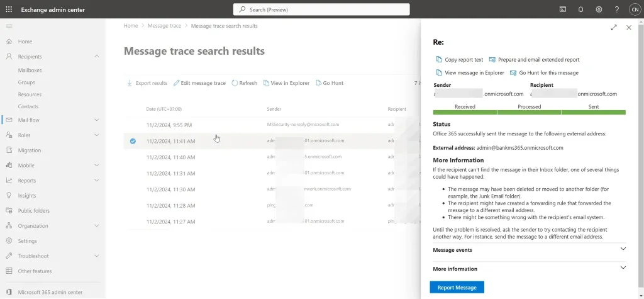Click Export results in toolbar

(x=147, y=83)
